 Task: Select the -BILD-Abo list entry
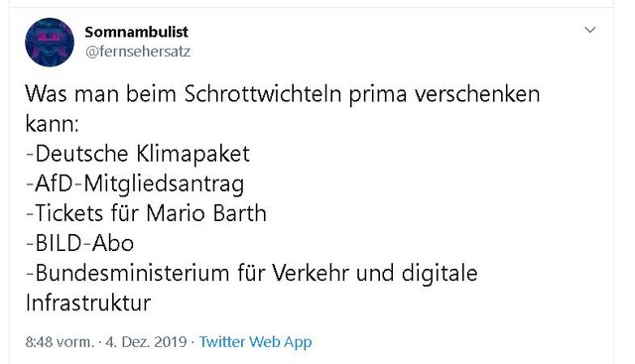click(79, 243)
